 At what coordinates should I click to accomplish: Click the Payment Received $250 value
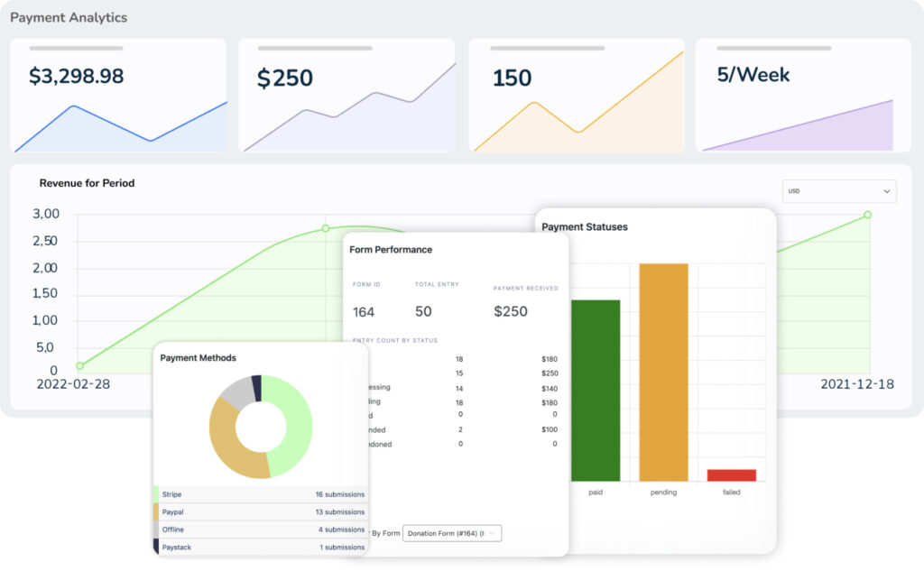click(x=511, y=311)
